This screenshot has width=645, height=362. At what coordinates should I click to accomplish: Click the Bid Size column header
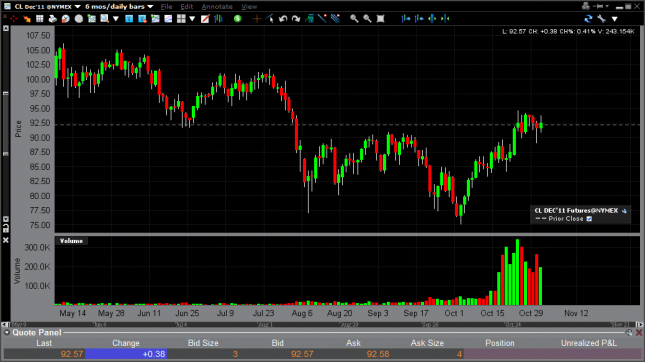click(203, 343)
